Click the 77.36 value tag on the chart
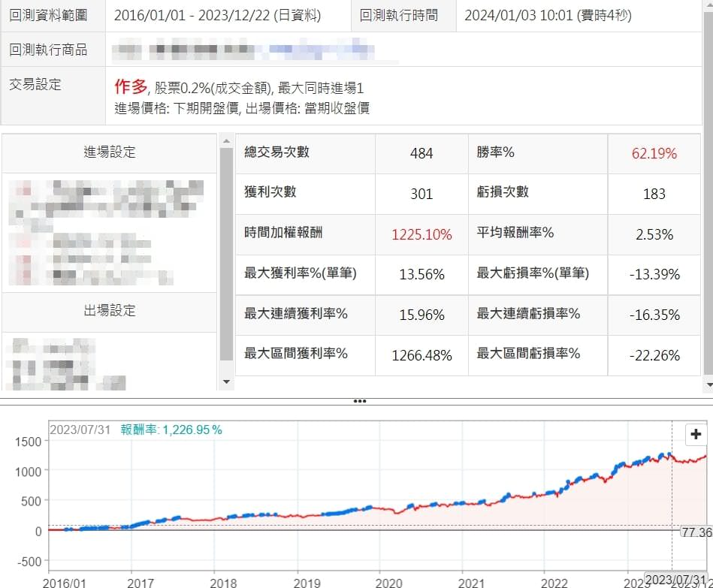The height and width of the screenshot is (588, 713). (696, 532)
